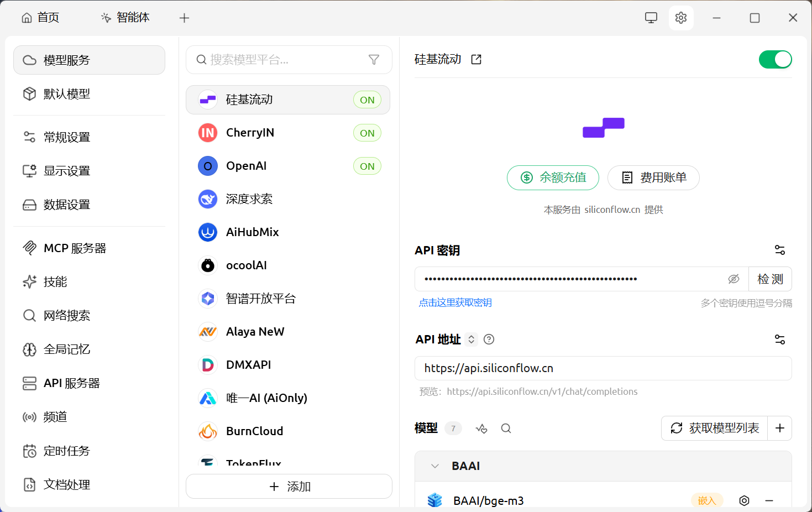
Task: Add a new tab with the plus icon
Action: [x=185, y=18]
